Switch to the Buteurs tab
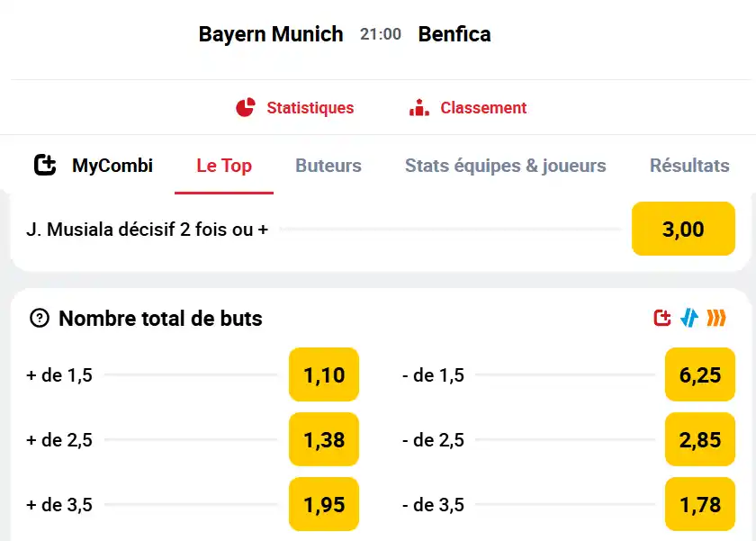 click(x=328, y=166)
